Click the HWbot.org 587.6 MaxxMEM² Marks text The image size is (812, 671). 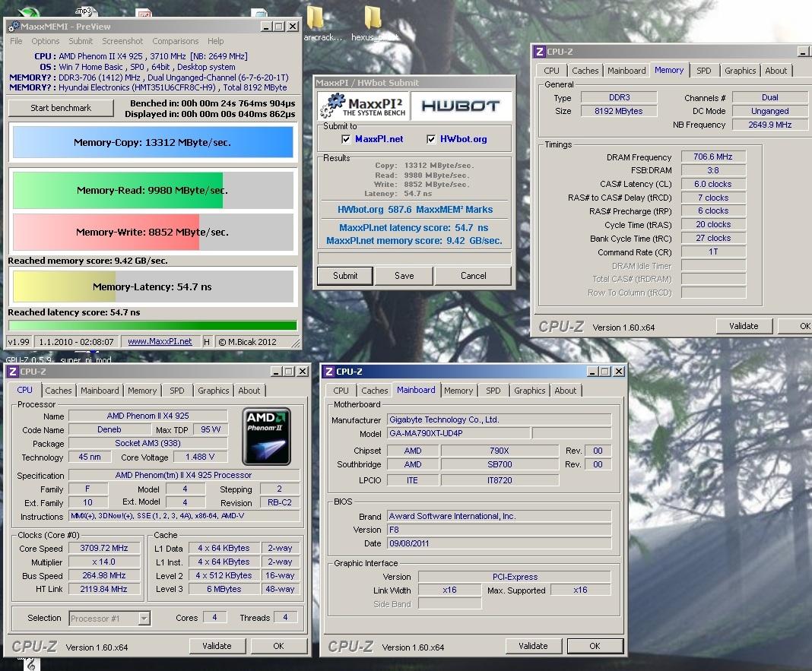415,209
